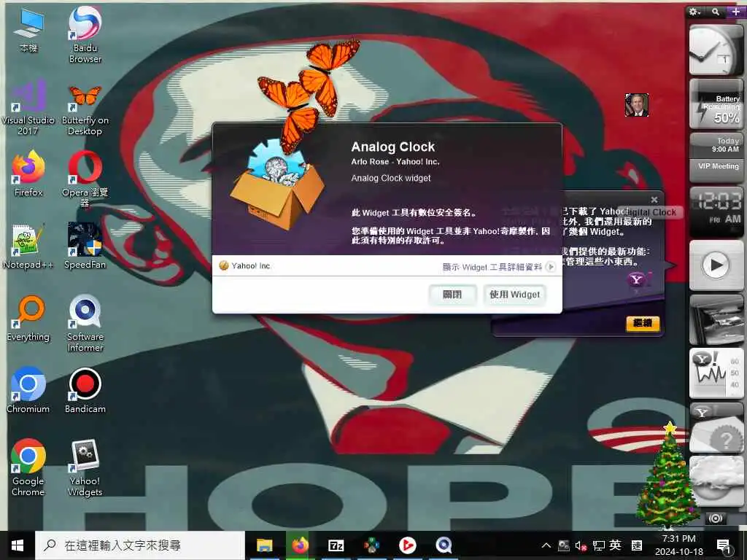Screen dimensions: 747x560
Task: Open the weather cloud widget in dock
Action: [x=716, y=481]
